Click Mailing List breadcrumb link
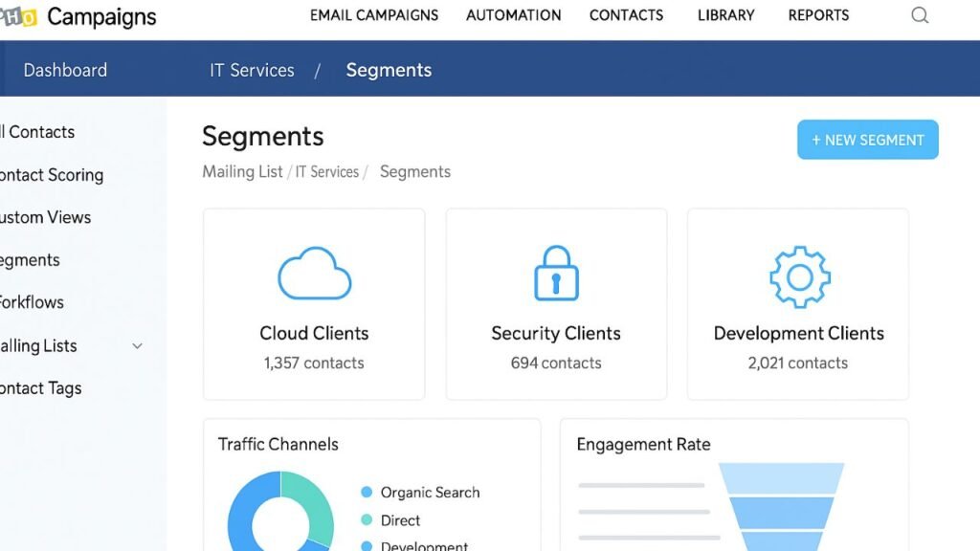The height and width of the screenshot is (551, 980). pyautogui.click(x=242, y=172)
